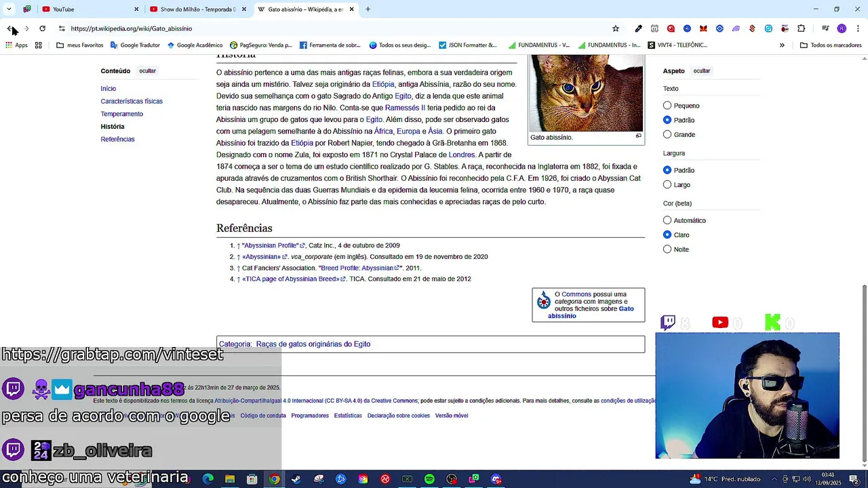Bookmark this page with the star icon
The width and height of the screenshot is (868, 488).
click(616, 28)
